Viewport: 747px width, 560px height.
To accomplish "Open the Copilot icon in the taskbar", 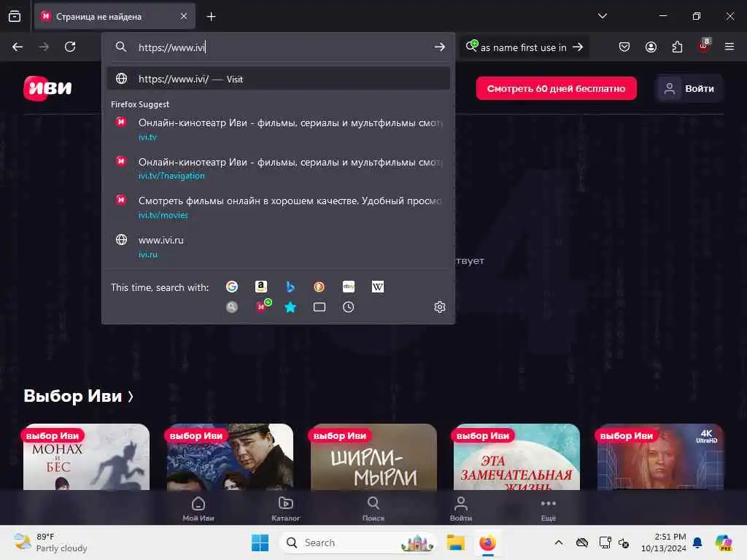I will point(724,542).
